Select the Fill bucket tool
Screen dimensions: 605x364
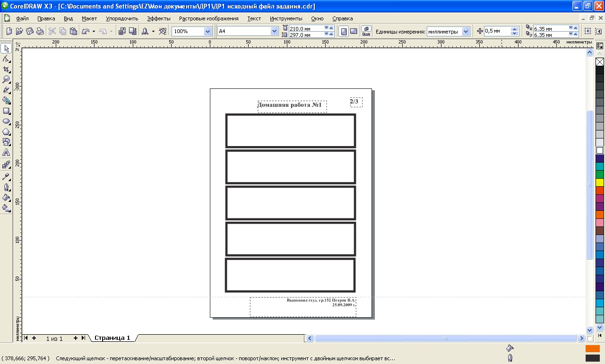7,197
